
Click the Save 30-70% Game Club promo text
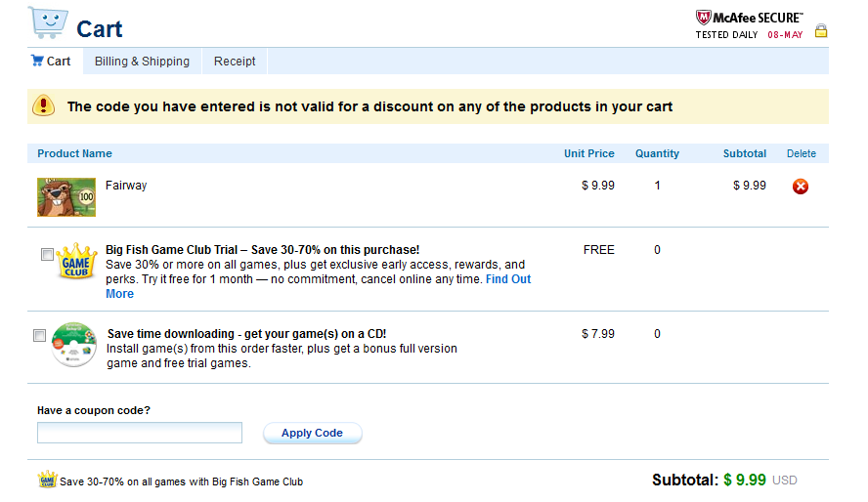coord(182,481)
